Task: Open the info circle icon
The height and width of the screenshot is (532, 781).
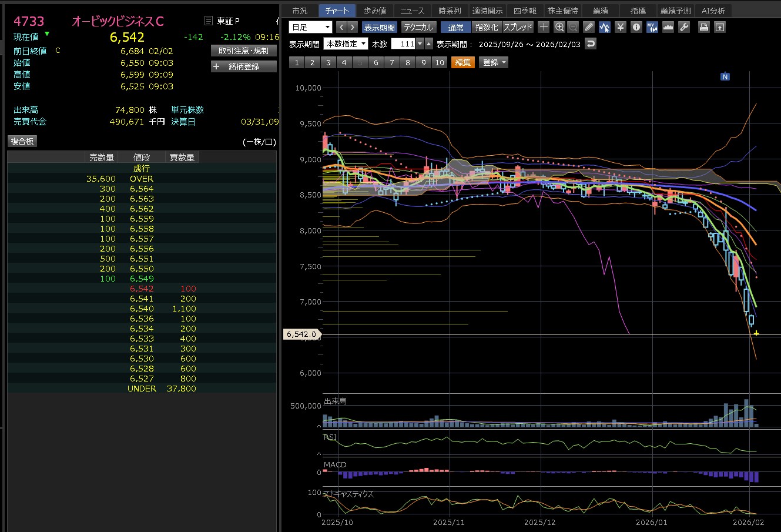Action: click(x=636, y=27)
